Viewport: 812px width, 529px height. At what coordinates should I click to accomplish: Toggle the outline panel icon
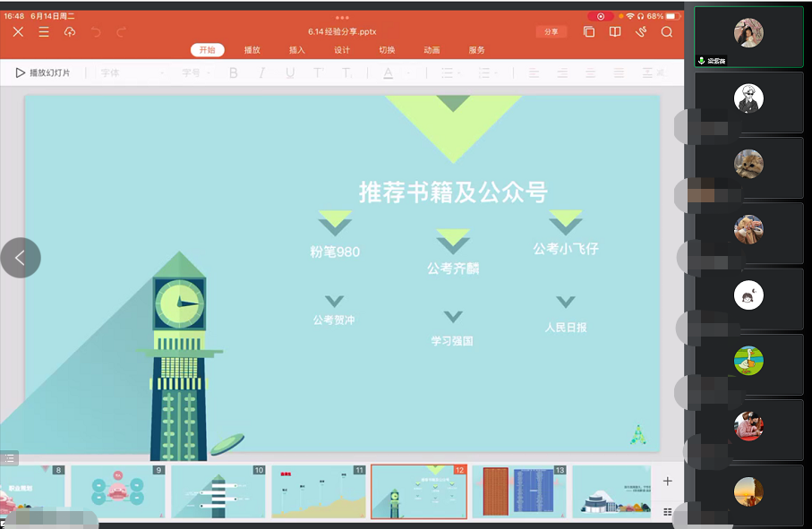[x=9, y=458]
